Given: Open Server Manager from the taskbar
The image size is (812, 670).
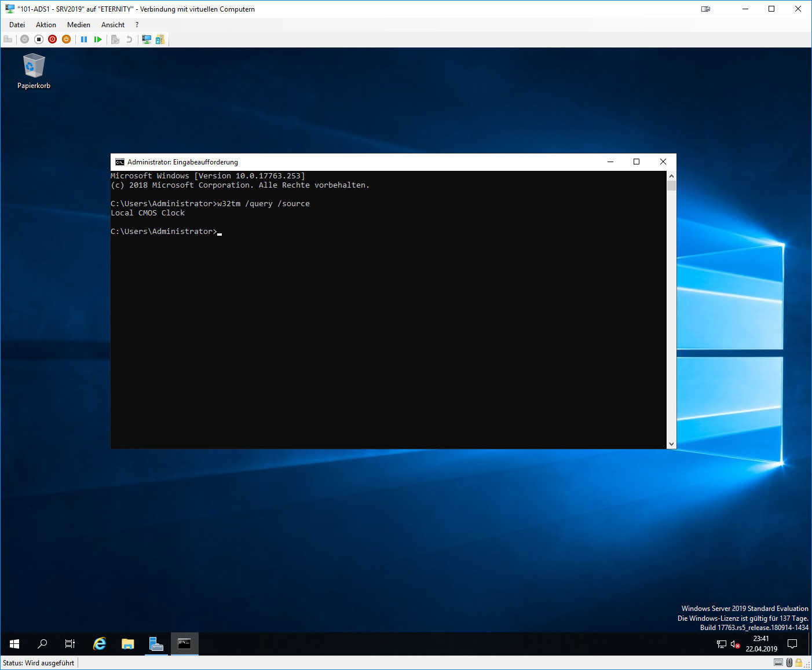Looking at the screenshot, I should (156, 644).
